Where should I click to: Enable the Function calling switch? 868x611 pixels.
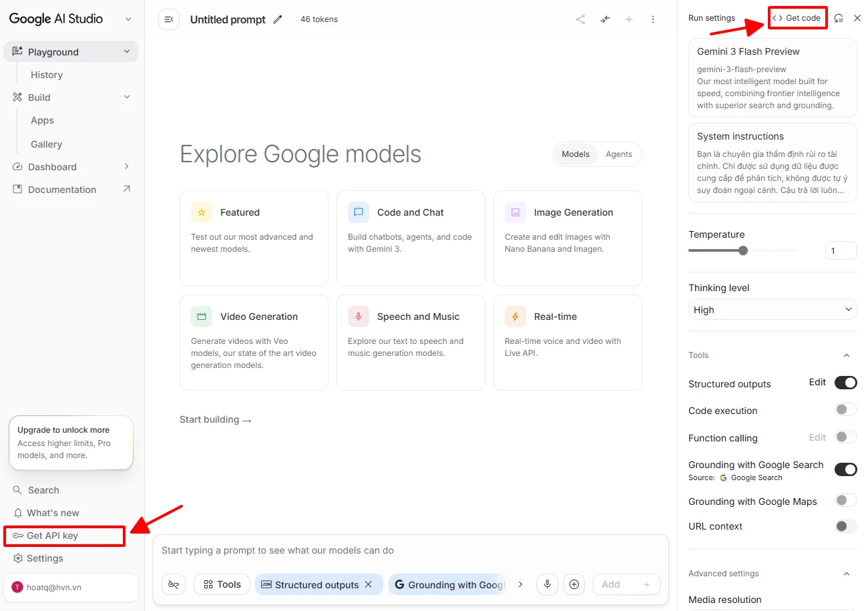(846, 437)
